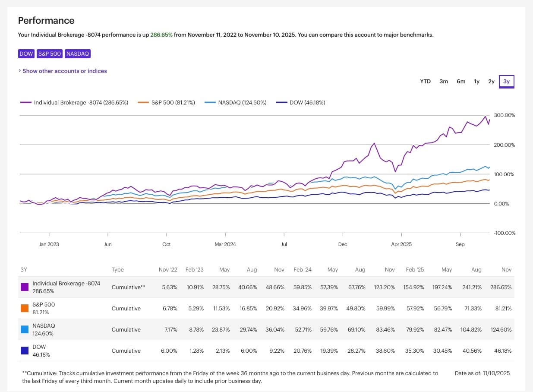Toggle the S&P 500 benchmark pill
This screenshot has width=533, height=392.
(x=50, y=54)
